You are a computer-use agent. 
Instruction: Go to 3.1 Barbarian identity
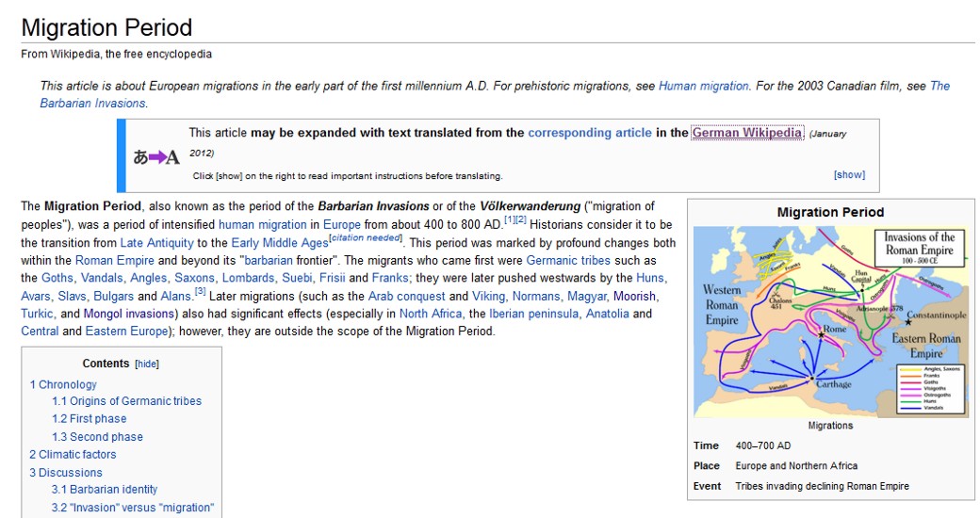(104, 490)
